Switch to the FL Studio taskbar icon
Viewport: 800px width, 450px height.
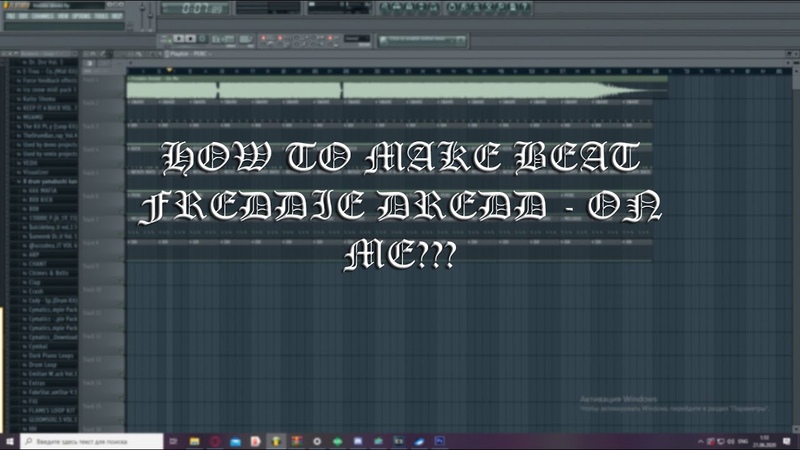tap(276, 441)
